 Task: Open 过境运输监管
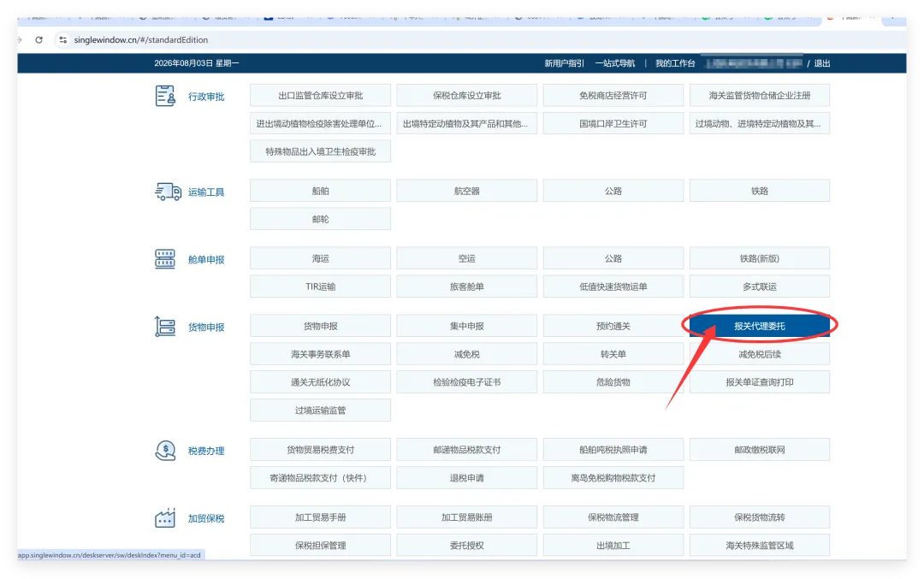click(x=320, y=411)
